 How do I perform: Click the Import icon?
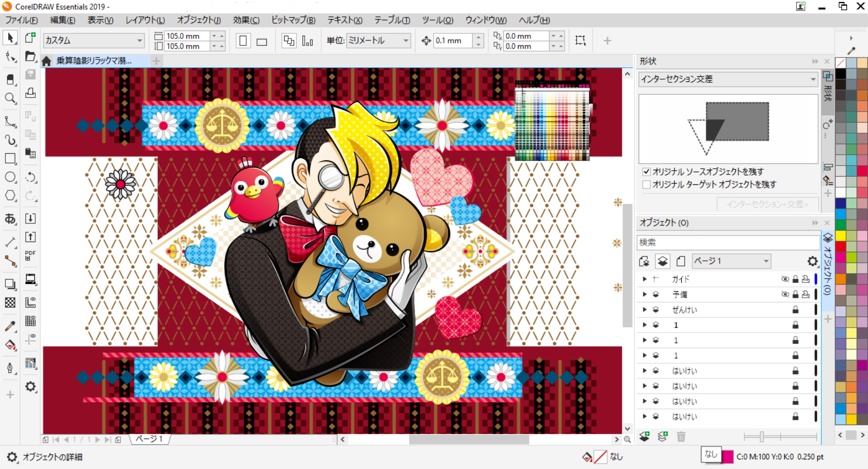point(31,218)
